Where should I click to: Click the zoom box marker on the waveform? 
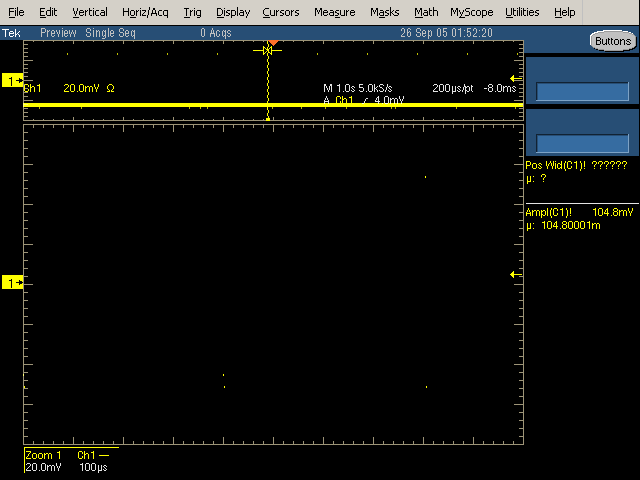pos(267,50)
